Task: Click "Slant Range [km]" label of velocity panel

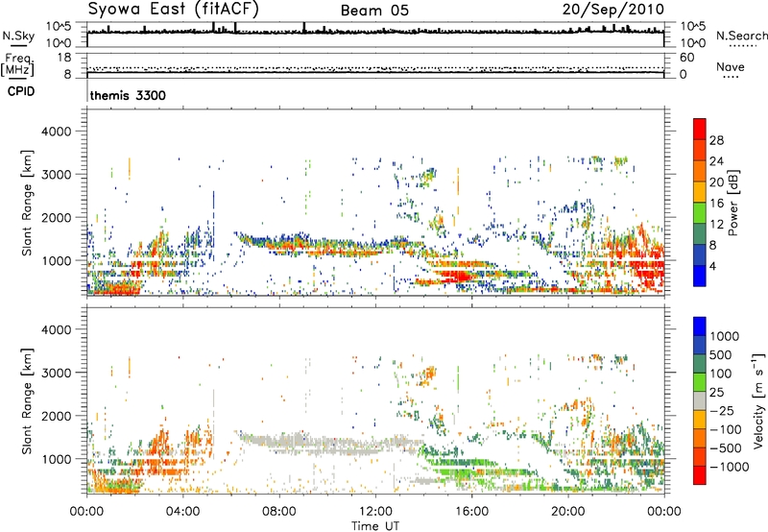Action: click(x=27, y=401)
